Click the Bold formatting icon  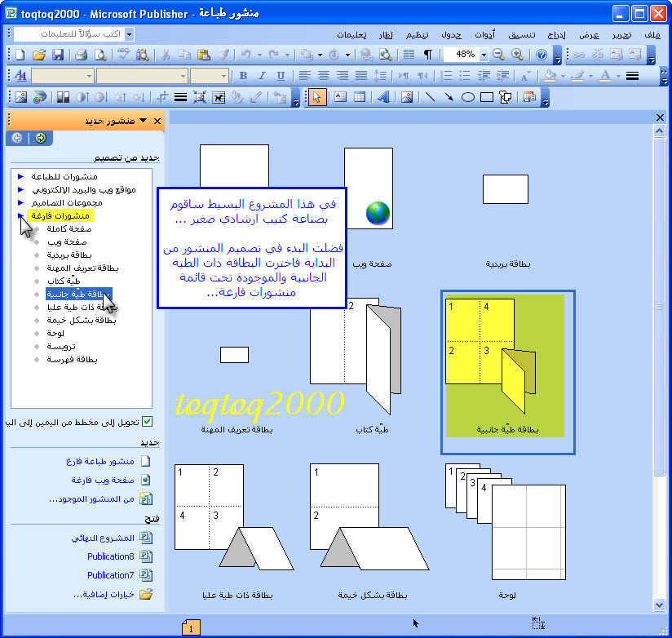(x=242, y=76)
